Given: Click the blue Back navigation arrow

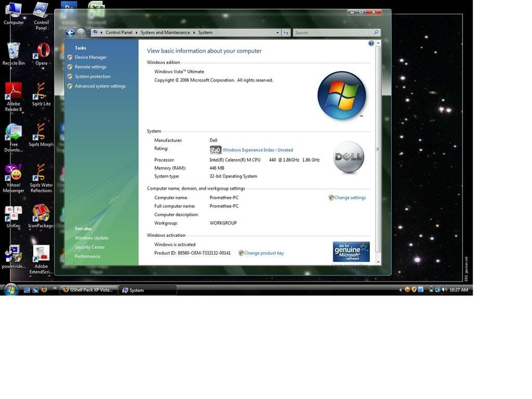Looking at the screenshot, I should pos(70,33).
